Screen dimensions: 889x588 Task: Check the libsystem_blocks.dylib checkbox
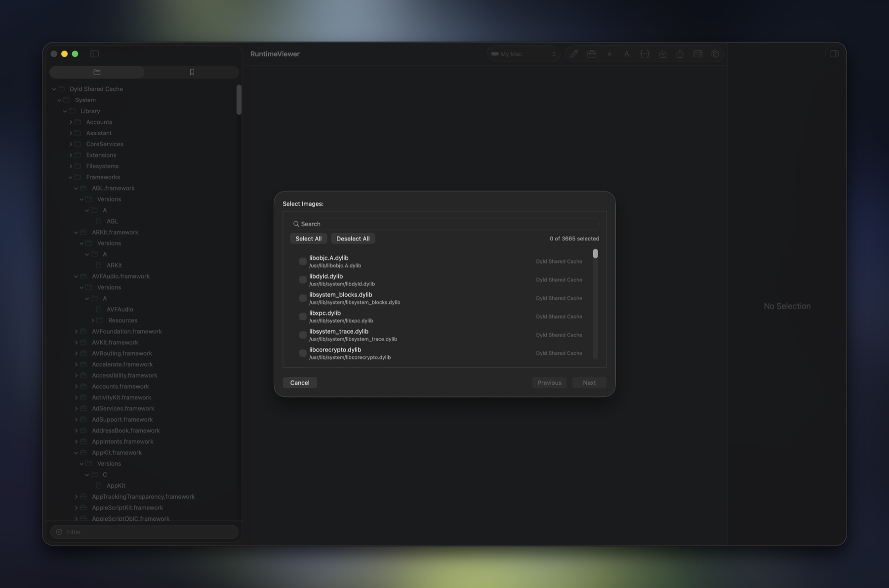click(x=303, y=298)
